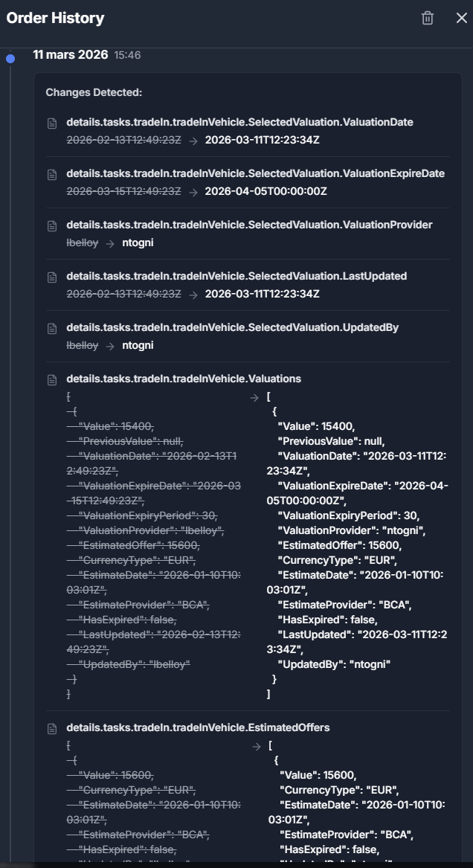This screenshot has width=473, height=868.
Task: Select the tradeInVehicle.EstimatedOffers field name
Action: click(198, 727)
